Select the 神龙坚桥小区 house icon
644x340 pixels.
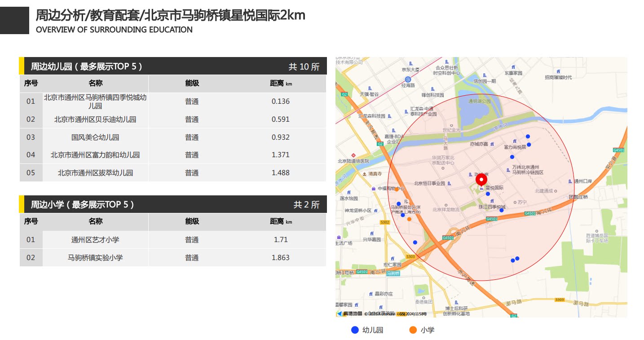click(376, 210)
